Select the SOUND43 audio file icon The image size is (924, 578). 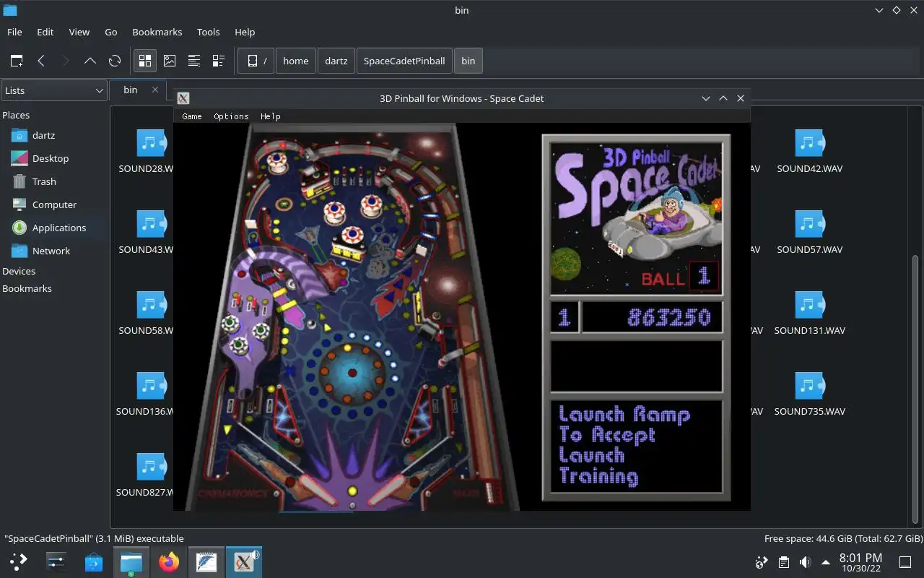pyautogui.click(x=151, y=224)
